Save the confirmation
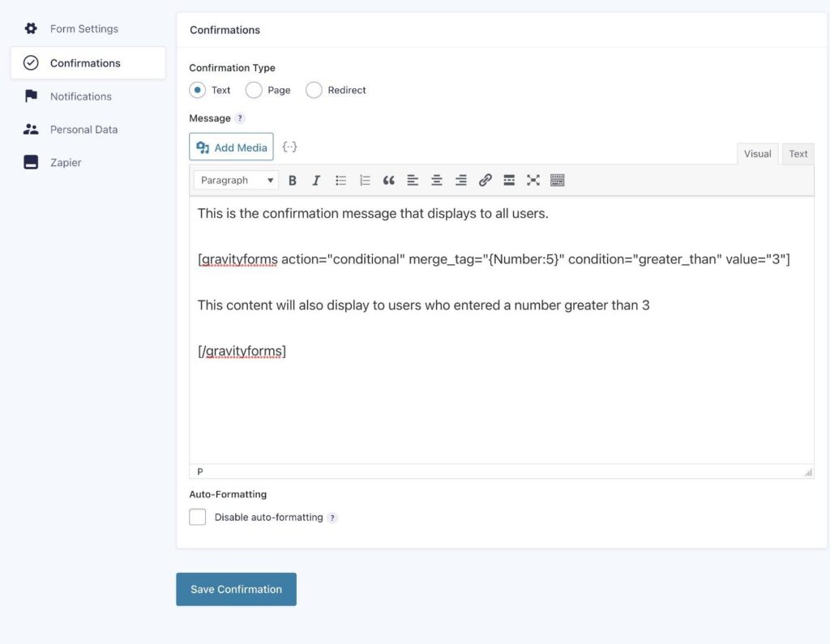The height and width of the screenshot is (644, 830). coord(236,589)
